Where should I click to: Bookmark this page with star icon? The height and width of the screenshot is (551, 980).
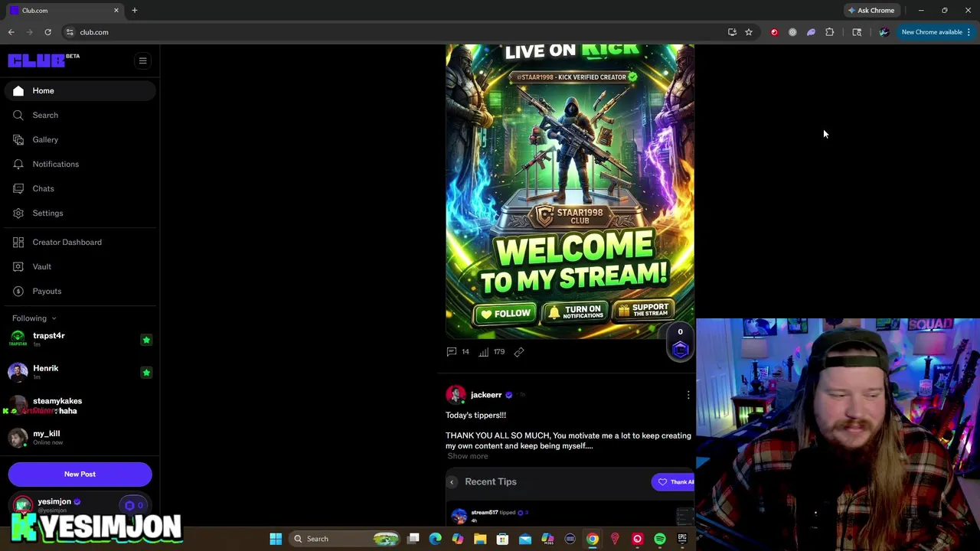749,32
